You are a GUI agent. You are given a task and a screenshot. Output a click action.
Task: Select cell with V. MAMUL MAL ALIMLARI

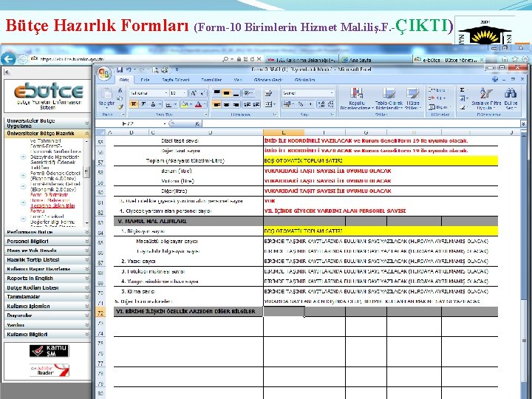coord(188,221)
